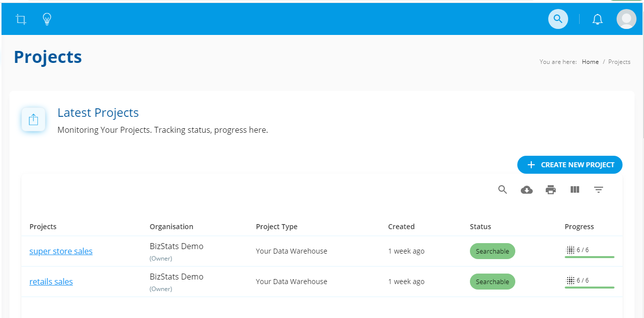Click the lightbulb icon in the top bar
This screenshot has height=318, width=644.
click(x=47, y=19)
